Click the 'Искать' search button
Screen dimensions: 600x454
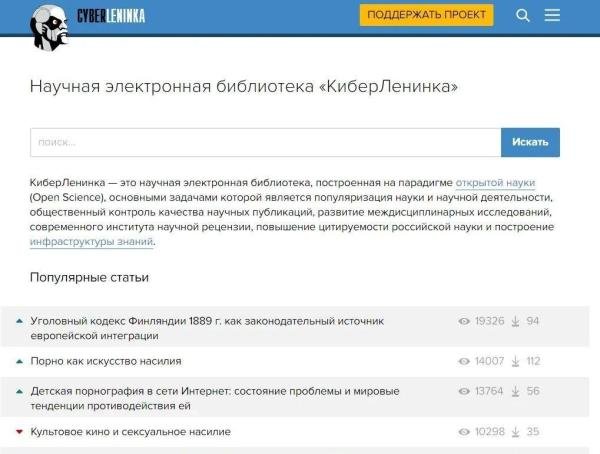tap(530, 142)
